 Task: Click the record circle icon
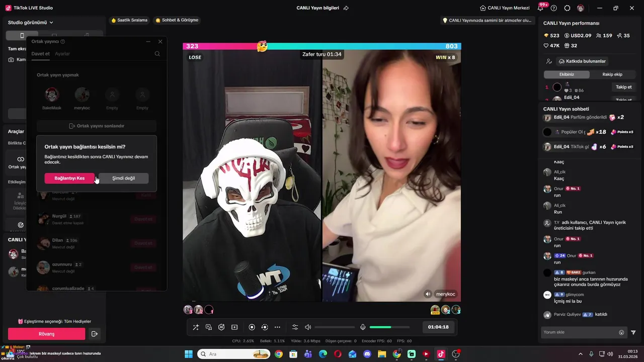[252, 327]
